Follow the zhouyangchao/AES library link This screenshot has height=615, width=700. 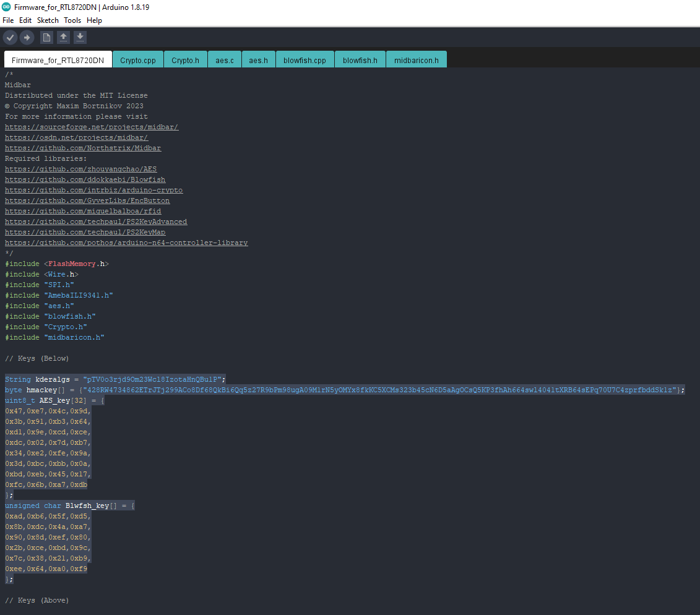pyautogui.click(x=81, y=169)
